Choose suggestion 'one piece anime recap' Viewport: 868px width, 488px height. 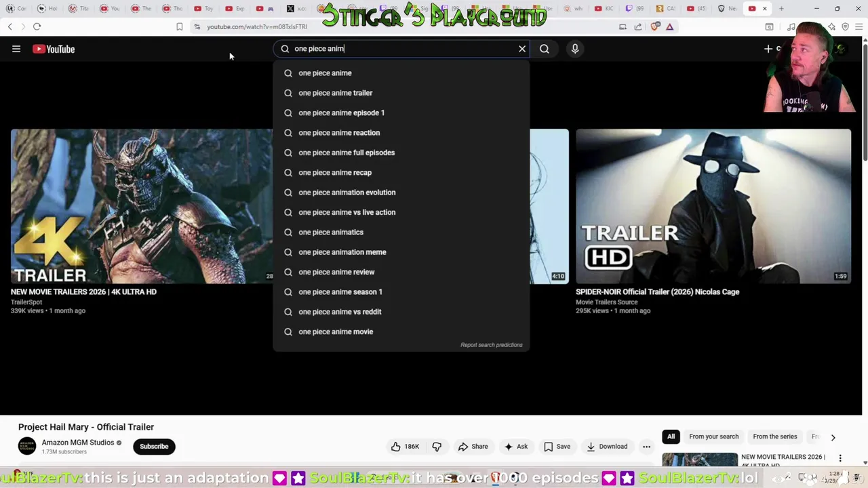(401, 172)
